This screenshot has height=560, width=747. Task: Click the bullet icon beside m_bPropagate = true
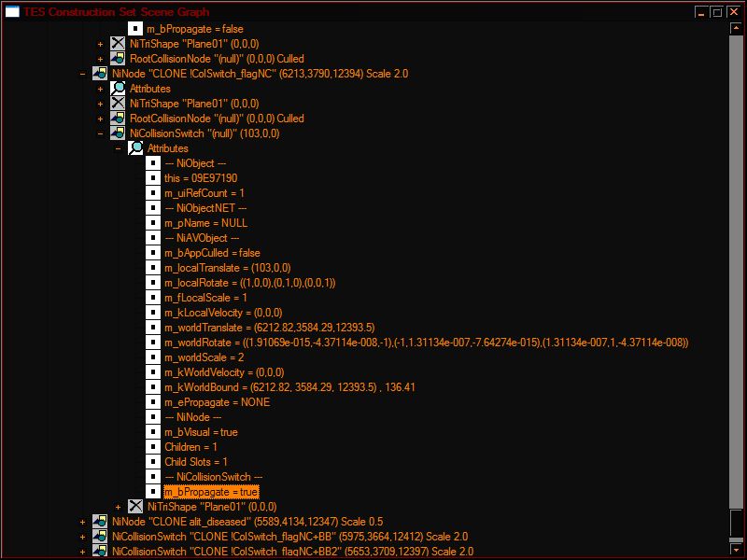click(153, 491)
